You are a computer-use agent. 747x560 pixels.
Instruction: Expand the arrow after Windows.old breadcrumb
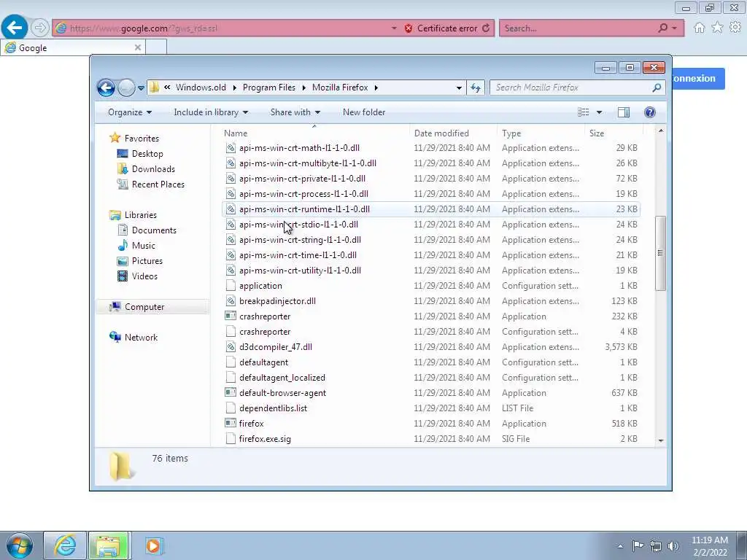235,87
